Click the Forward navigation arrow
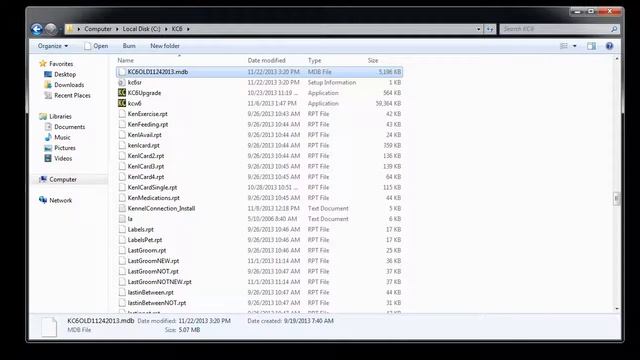This screenshot has height=360, width=640. [51, 29]
